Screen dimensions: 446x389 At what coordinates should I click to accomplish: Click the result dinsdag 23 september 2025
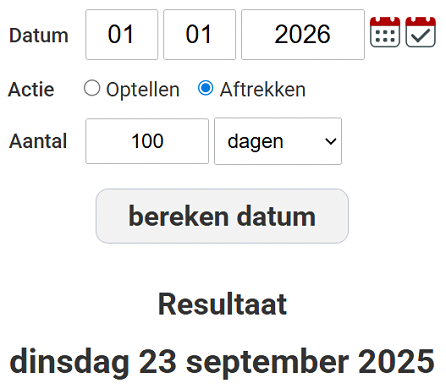pyautogui.click(x=222, y=362)
